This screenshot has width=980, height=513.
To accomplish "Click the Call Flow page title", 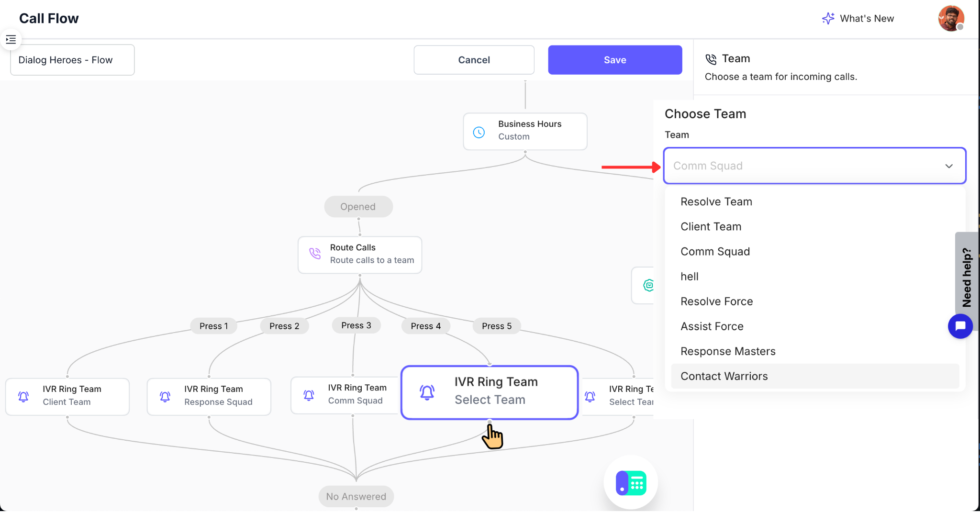I will coord(49,19).
